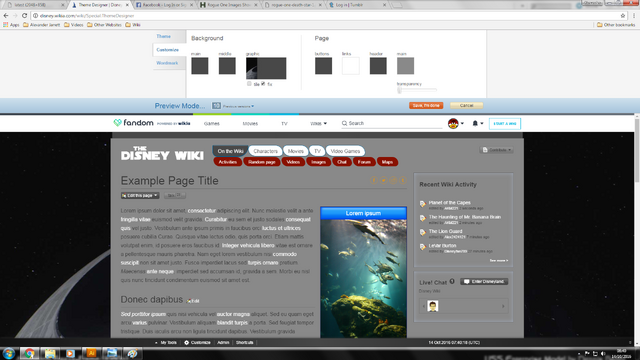Open the Windows Start button
640x360 pixels.
9,353
